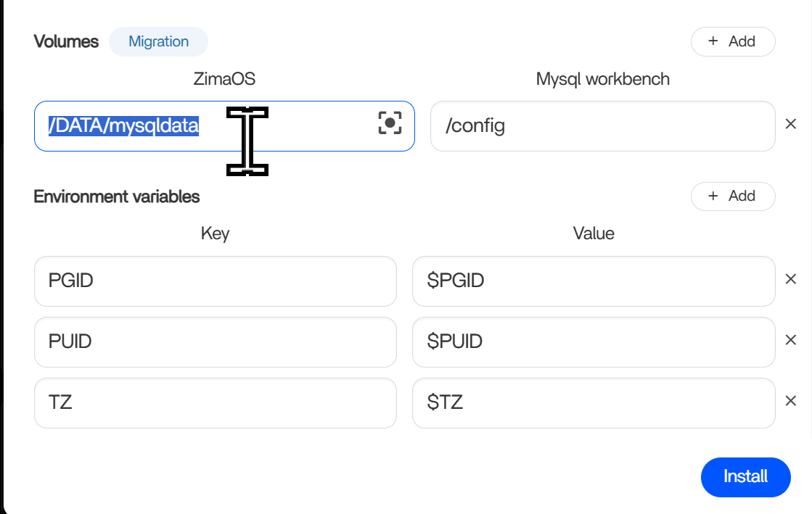Click the TZ key field
Image resolution: width=812 pixels, height=514 pixels.
[215, 402]
